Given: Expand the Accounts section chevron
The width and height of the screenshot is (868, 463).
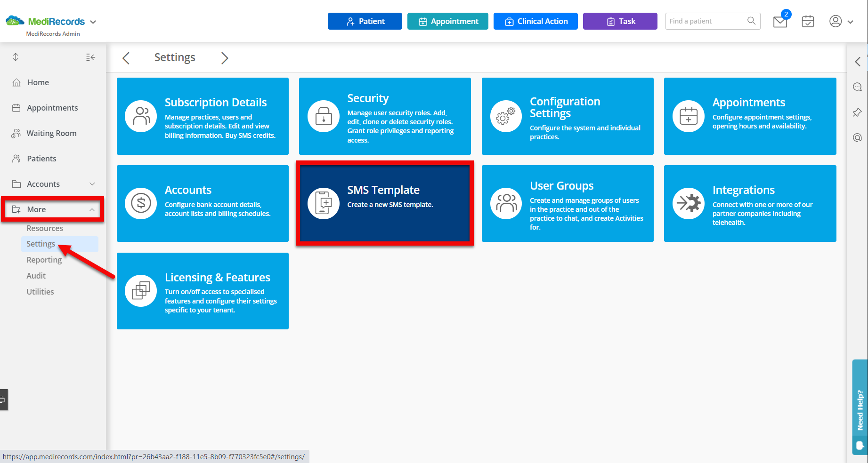Looking at the screenshot, I should pos(92,184).
